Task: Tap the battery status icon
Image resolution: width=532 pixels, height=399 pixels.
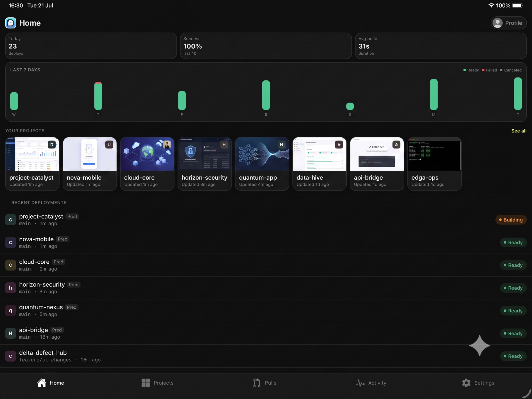Action: (518, 5)
